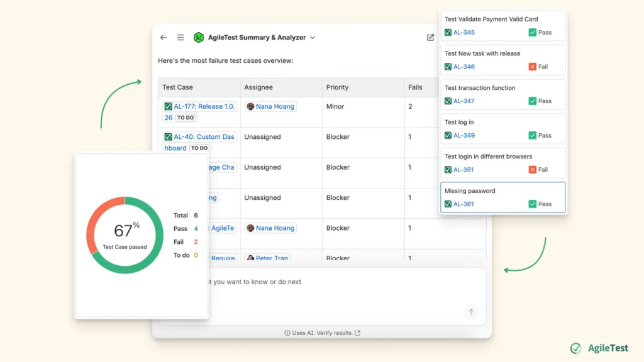Click Pass checkmark for AL-361
The height and width of the screenshot is (362, 644).
coord(532,204)
